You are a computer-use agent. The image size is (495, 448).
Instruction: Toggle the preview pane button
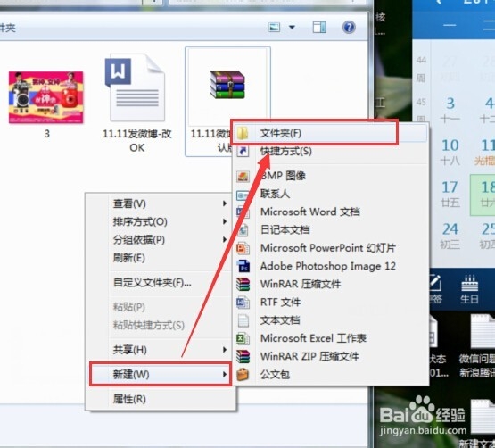319,28
